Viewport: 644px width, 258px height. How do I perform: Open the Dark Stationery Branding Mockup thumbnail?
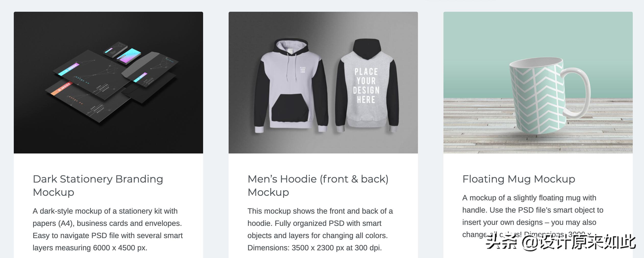point(108,83)
